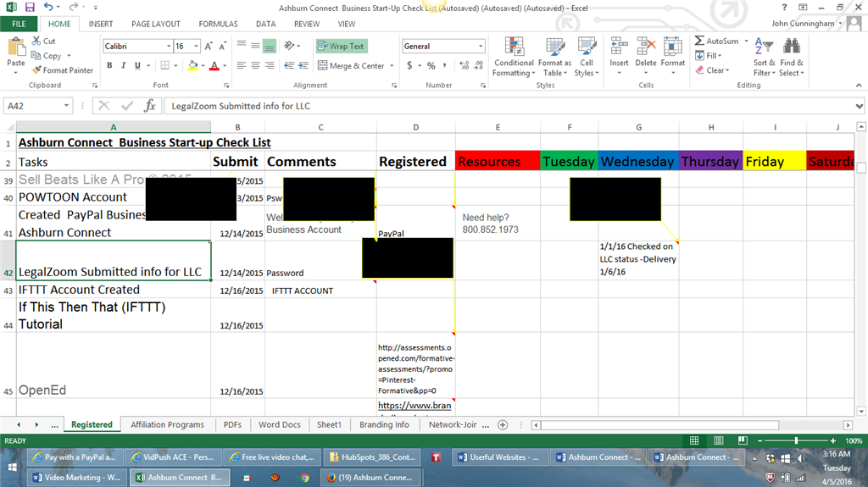The image size is (868, 487).
Task: Open Cell Styles gallery
Action: (587, 57)
